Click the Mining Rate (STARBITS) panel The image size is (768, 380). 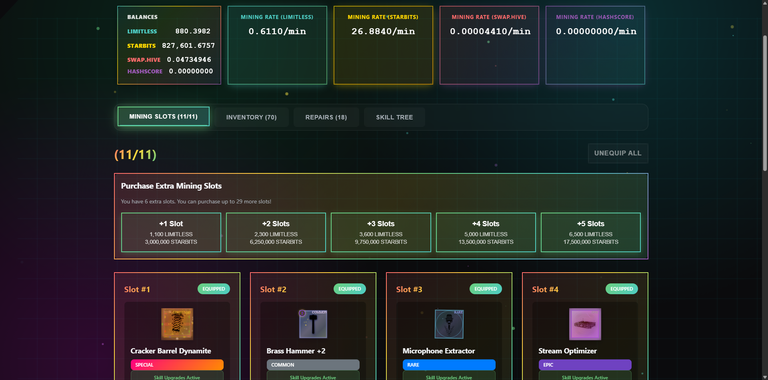(383, 45)
